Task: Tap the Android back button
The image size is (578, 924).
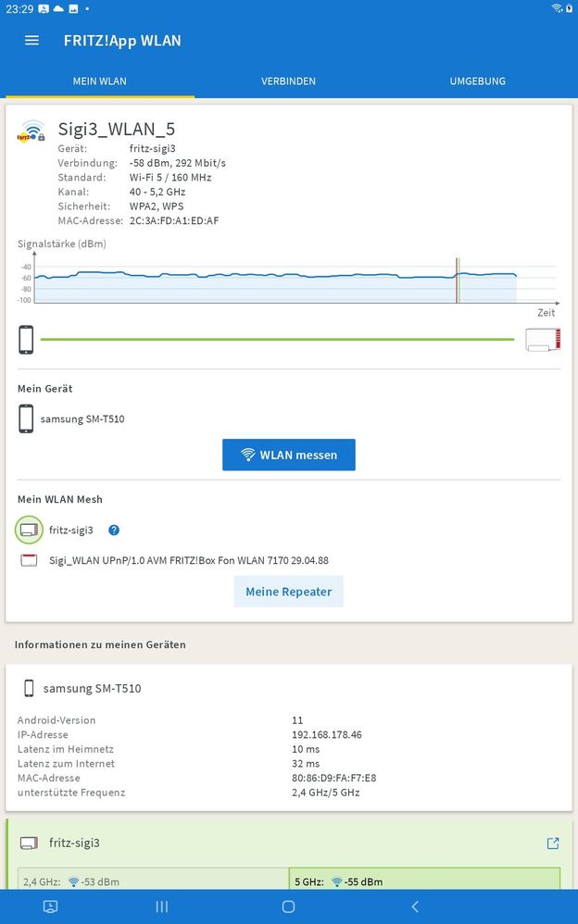Action: point(415,907)
